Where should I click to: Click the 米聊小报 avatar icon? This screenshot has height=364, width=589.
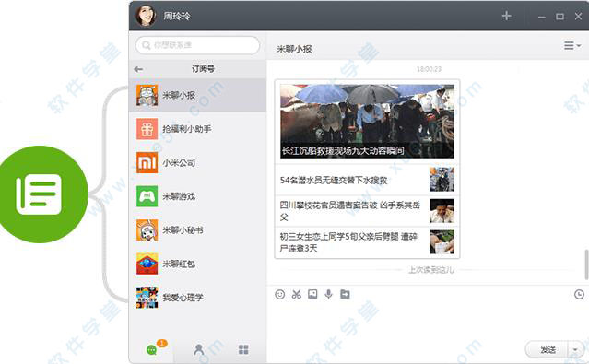pos(147,95)
